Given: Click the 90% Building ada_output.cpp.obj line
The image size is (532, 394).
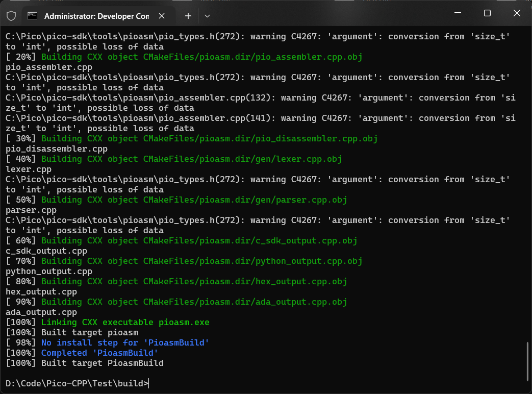Looking at the screenshot, I should click(x=176, y=302).
